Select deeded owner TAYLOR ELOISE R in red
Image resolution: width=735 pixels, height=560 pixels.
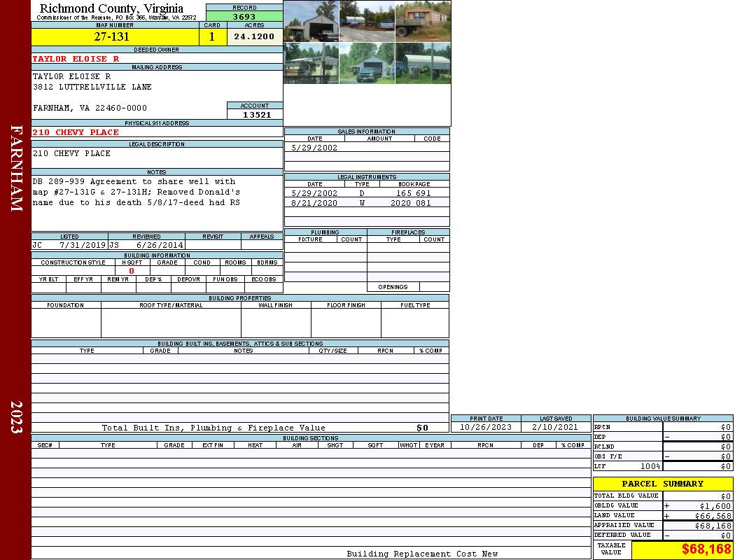76,59
